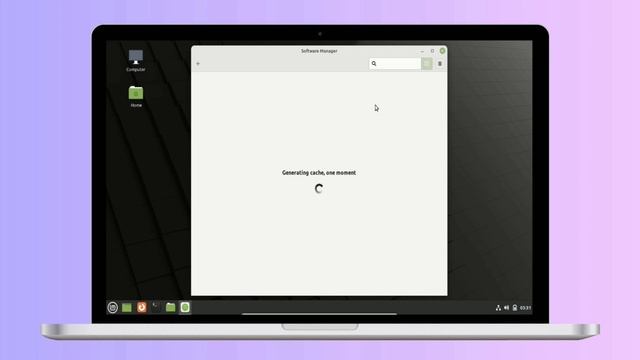
Task: Toggle the green search options button
Action: tap(427, 64)
